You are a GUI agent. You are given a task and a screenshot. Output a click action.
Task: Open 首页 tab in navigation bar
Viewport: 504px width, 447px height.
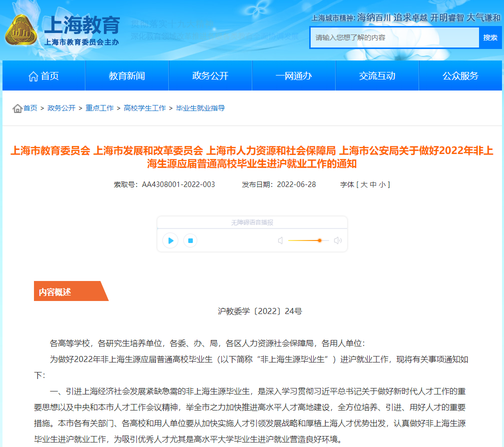pos(43,76)
